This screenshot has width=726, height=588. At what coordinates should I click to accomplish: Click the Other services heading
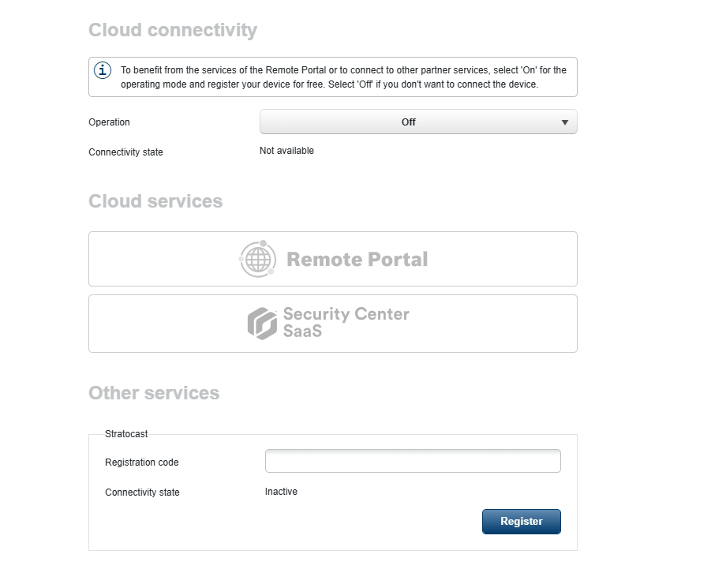coord(154,393)
